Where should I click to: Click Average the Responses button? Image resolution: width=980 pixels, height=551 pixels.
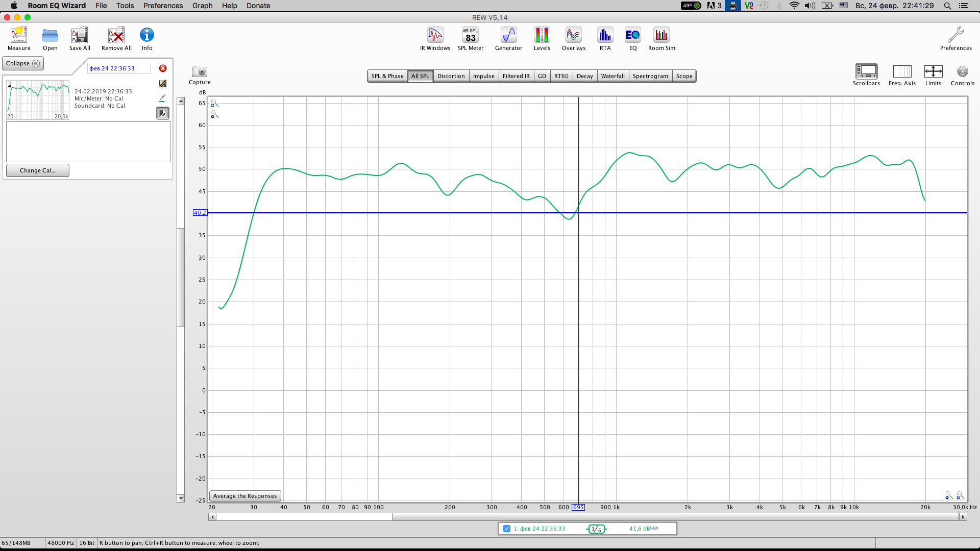[245, 496]
